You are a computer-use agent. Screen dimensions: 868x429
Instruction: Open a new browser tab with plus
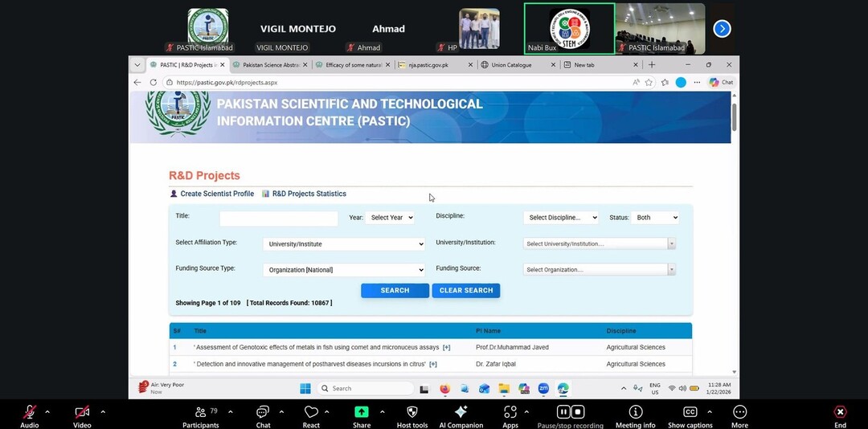(652, 65)
